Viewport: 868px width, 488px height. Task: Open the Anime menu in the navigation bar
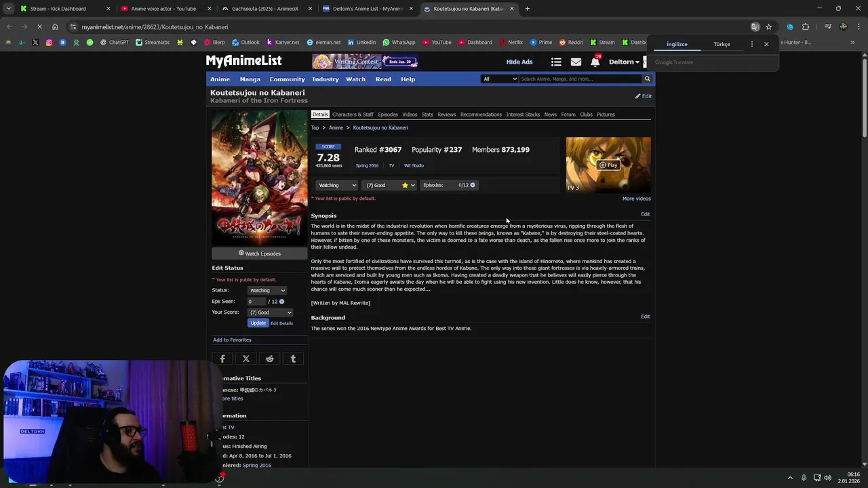[220, 79]
